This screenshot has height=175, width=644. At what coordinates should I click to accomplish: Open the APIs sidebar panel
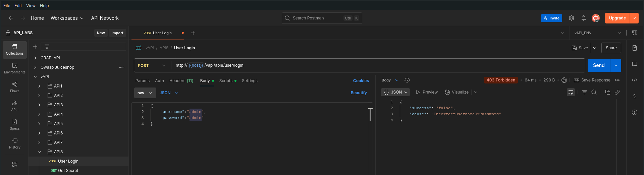15,106
